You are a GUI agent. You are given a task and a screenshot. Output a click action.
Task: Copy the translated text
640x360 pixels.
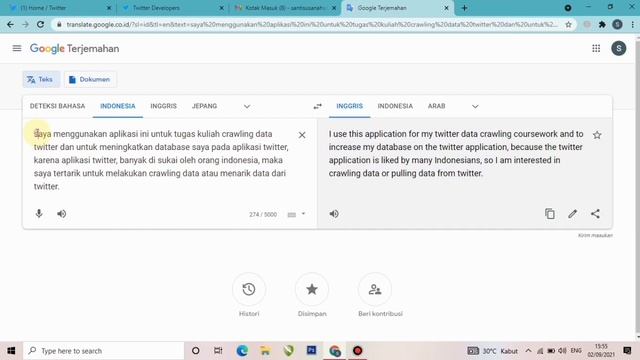point(550,214)
